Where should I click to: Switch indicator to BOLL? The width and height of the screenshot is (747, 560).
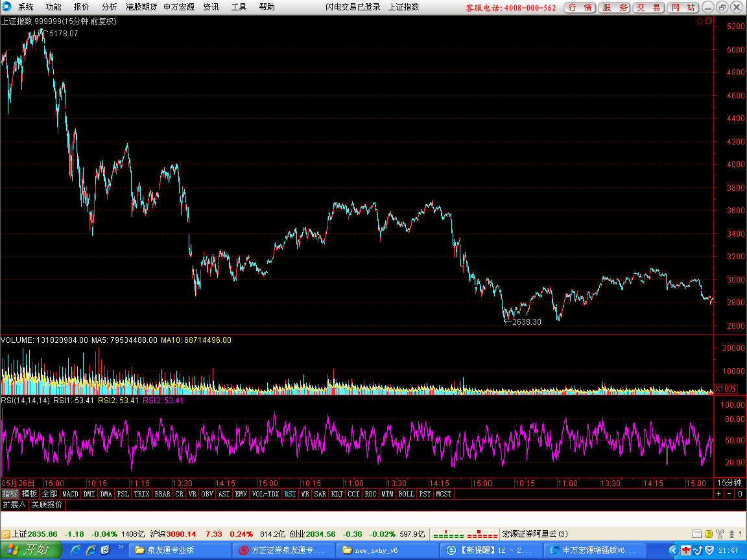(407, 494)
